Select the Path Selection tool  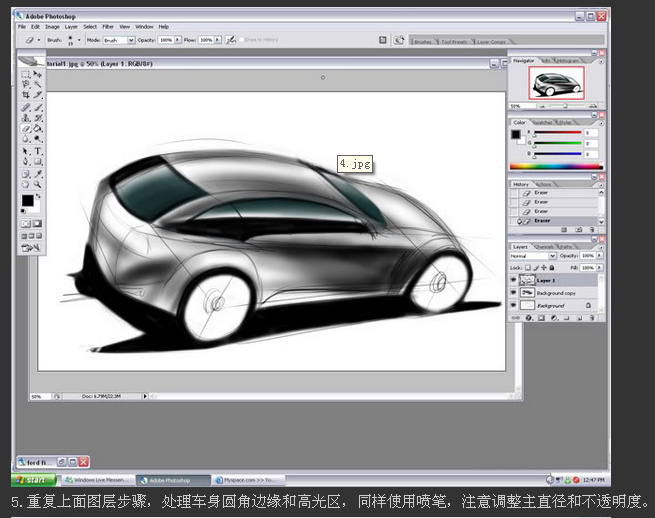pyautogui.click(x=26, y=151)
